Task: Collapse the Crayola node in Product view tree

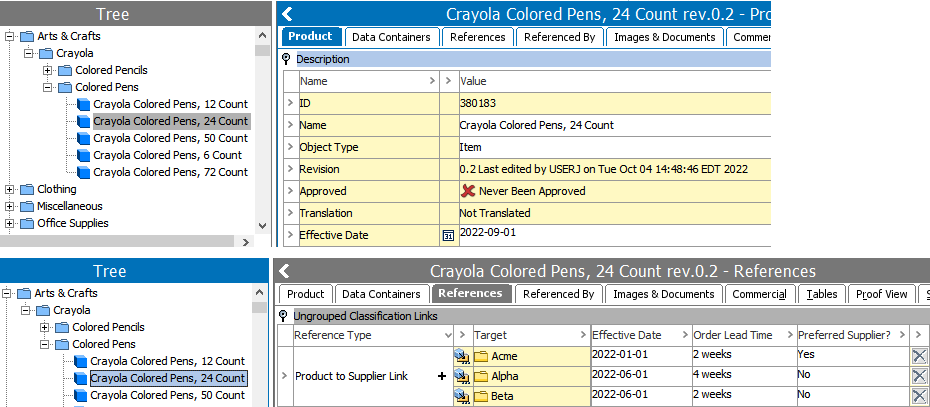Action: point(28,53)
